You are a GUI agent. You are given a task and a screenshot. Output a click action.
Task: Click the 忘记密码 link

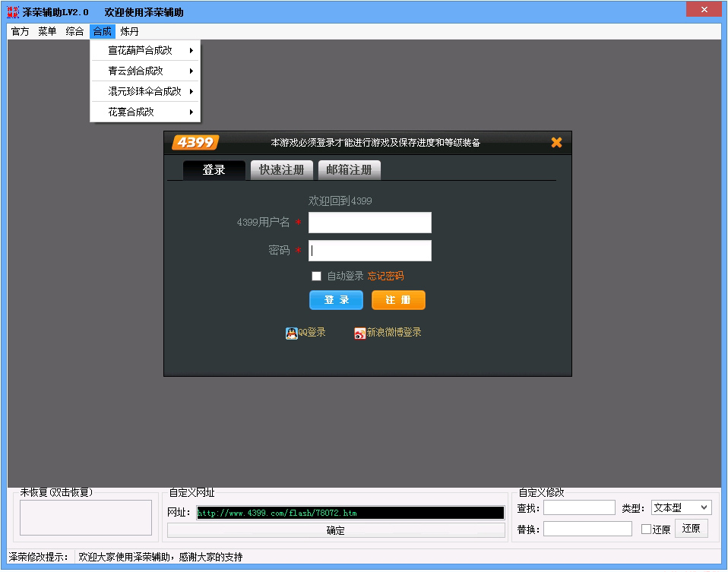click(x=385, y=277)
